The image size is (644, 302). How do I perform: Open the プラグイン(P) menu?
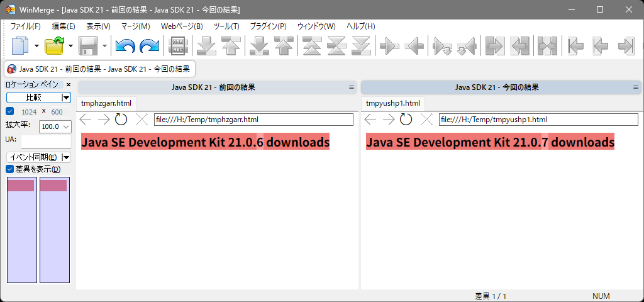coord(268,26)
